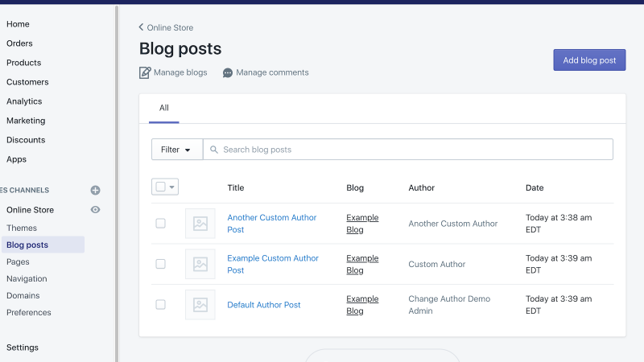
Task: Open Themes under Online Store
Action: 22,228
